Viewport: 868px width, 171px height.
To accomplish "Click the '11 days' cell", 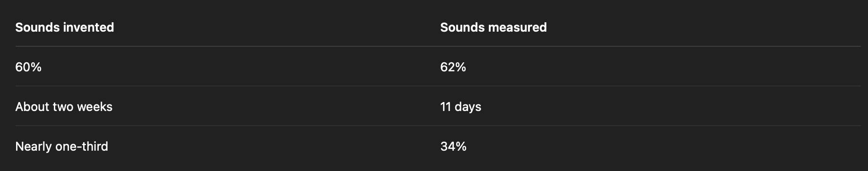I will [x=460, y=107].
